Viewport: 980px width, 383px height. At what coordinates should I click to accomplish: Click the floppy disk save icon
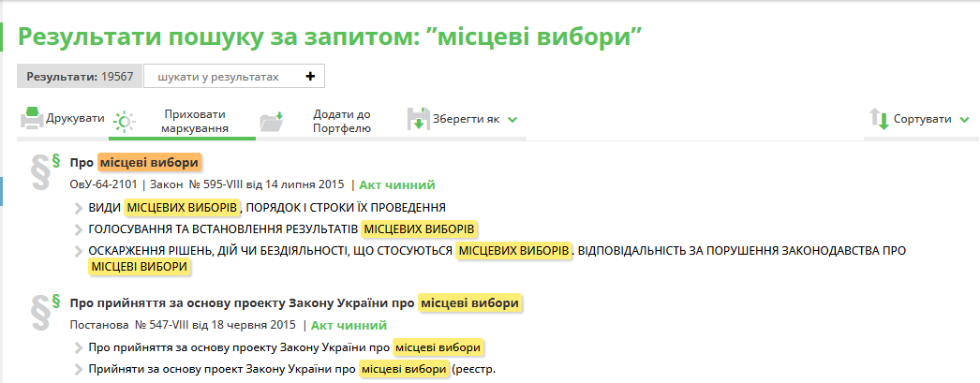[x=418, y=120]
